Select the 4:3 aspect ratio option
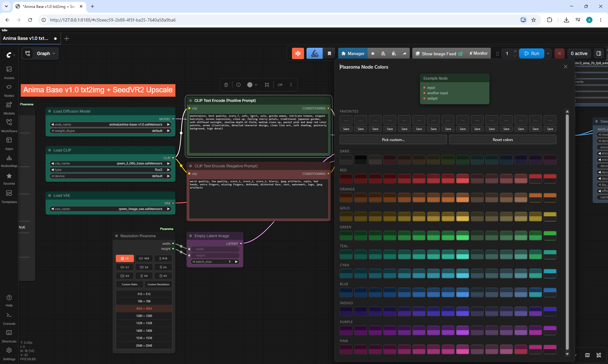 125,276
